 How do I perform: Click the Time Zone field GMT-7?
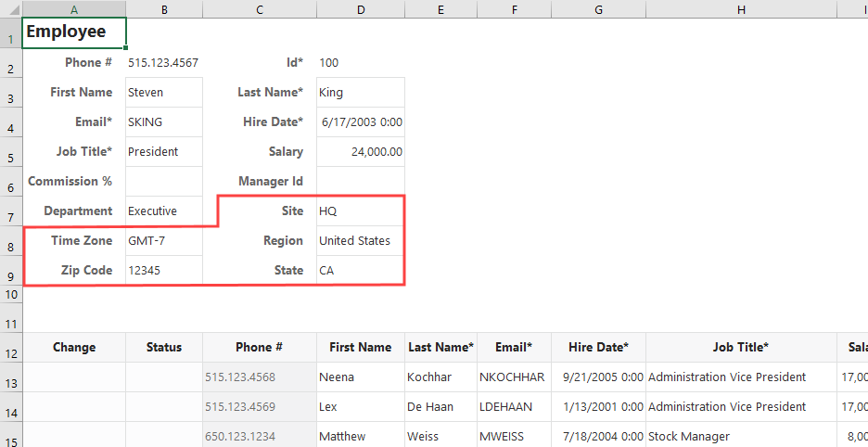(163, 241)
